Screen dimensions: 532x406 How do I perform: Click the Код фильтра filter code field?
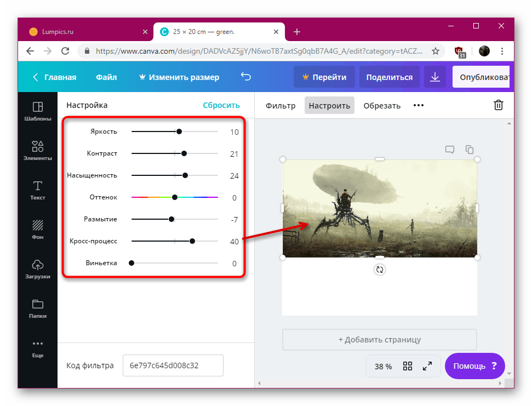173,365
